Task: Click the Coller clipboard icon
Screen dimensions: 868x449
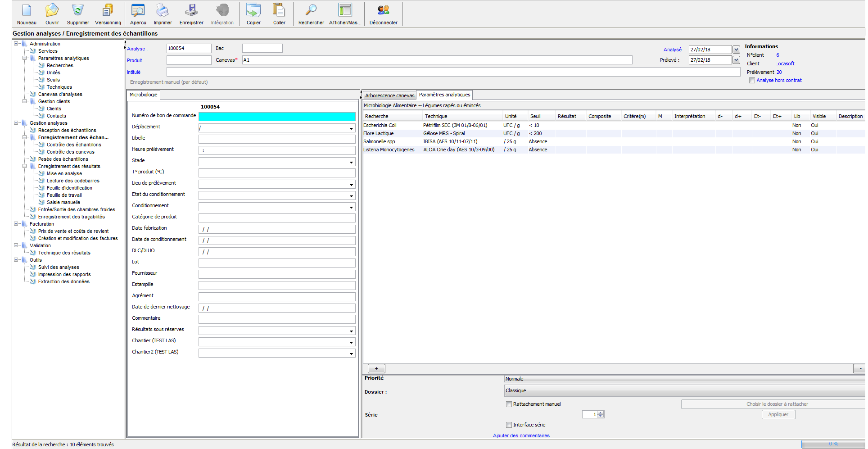Action: (x=279, y=14)
